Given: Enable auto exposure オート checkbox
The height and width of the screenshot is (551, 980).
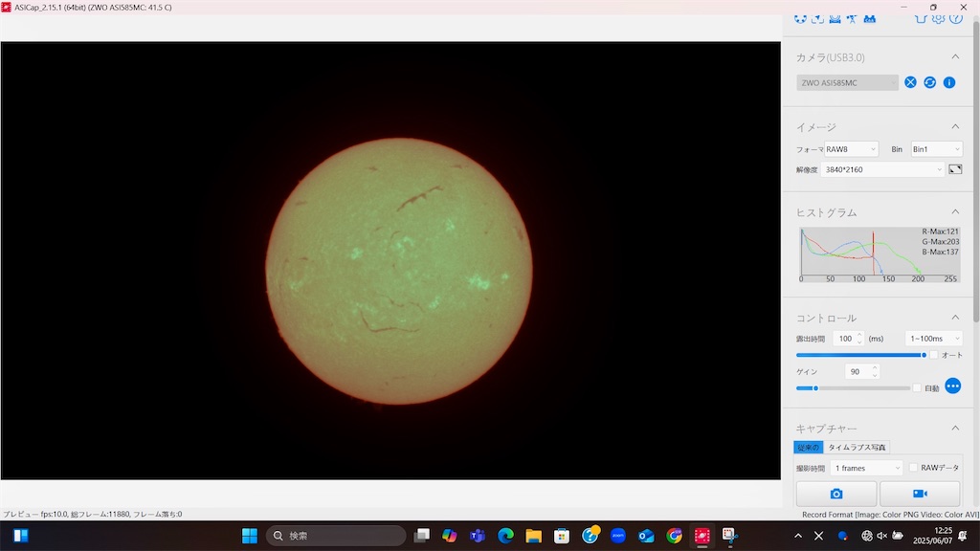Looking at the screenshot, I should [934, 355].
